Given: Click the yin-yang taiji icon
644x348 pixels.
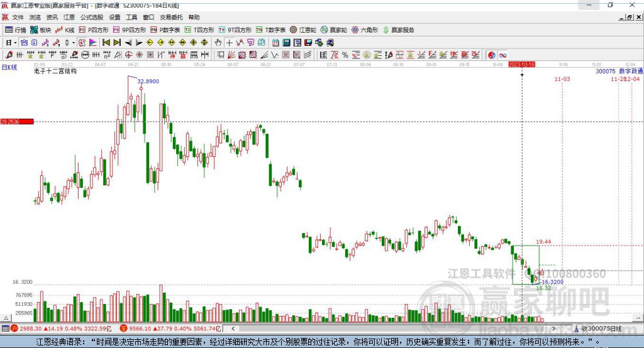Looking at the screenshot, I should tap(492, 55).
